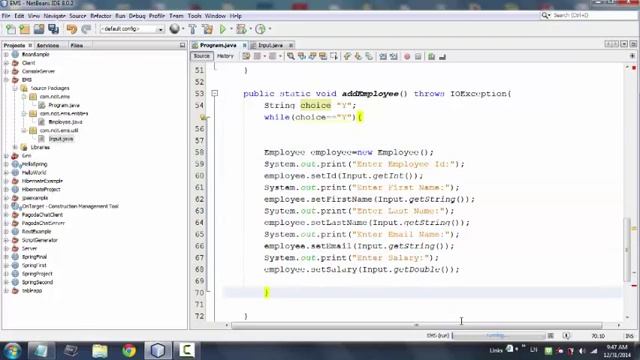640x360 pixels.
Task: Click the Find Next Occurrence icon
Action: coord(312,56)
